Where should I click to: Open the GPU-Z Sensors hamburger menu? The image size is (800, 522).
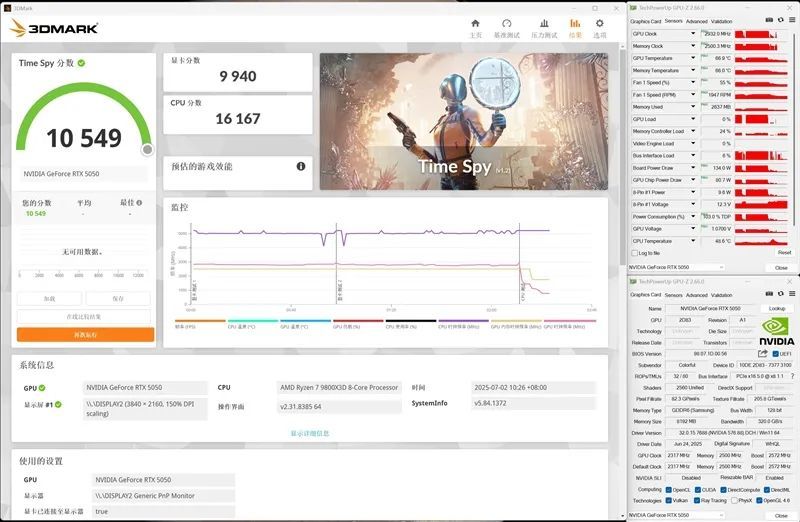(x=792, y=20)
